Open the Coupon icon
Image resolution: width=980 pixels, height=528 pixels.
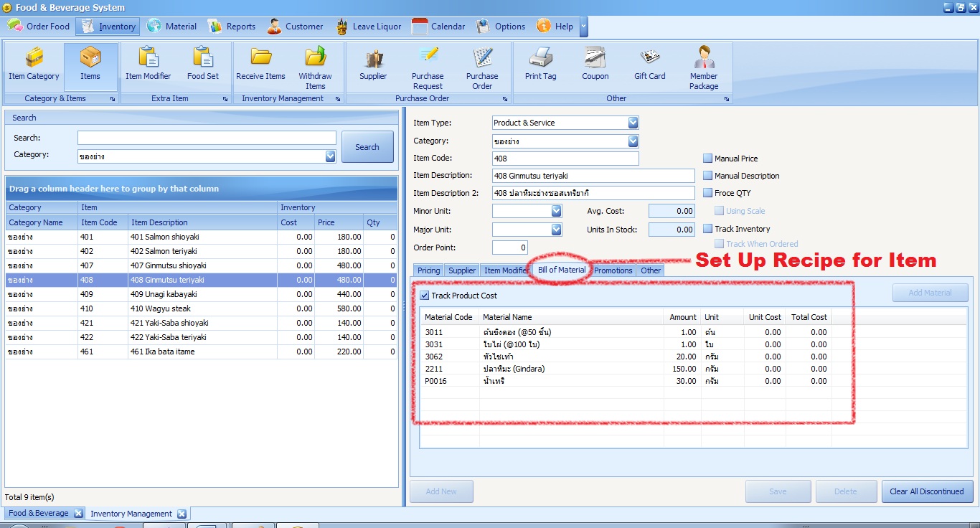[x=595, y=66]
